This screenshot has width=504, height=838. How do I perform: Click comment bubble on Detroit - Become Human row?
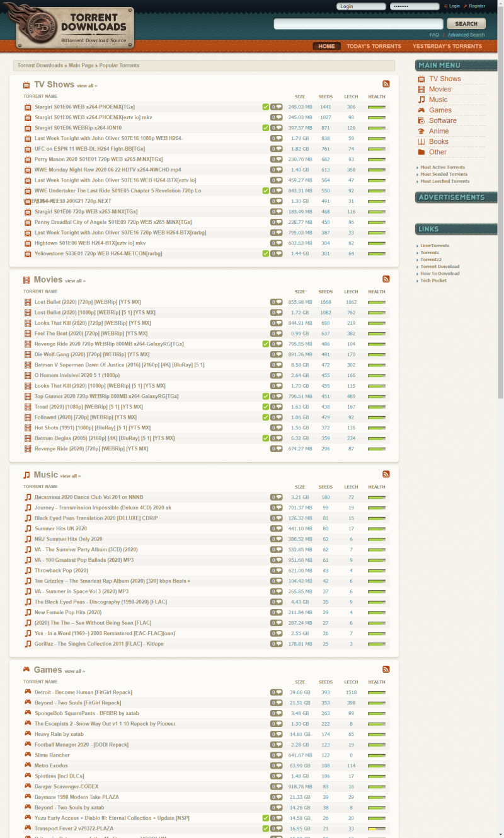point(277,692)
